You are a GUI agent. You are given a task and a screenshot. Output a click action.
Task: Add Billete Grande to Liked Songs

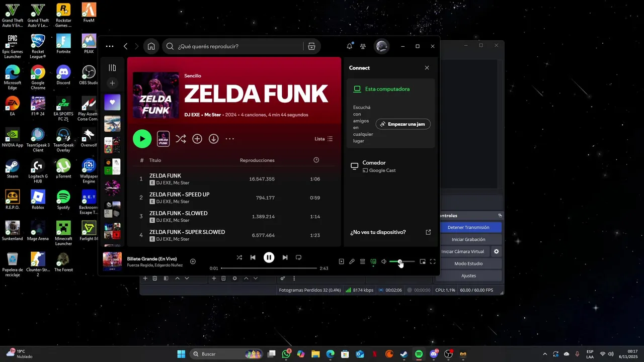[193, 261]
